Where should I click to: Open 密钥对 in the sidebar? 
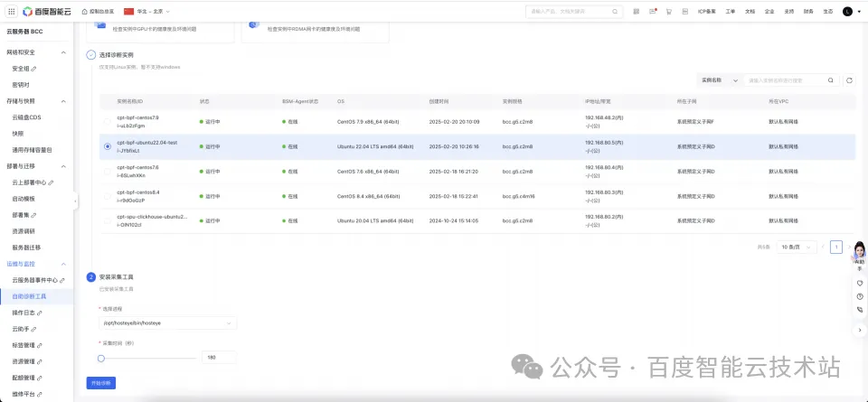(x=21, y=85)
